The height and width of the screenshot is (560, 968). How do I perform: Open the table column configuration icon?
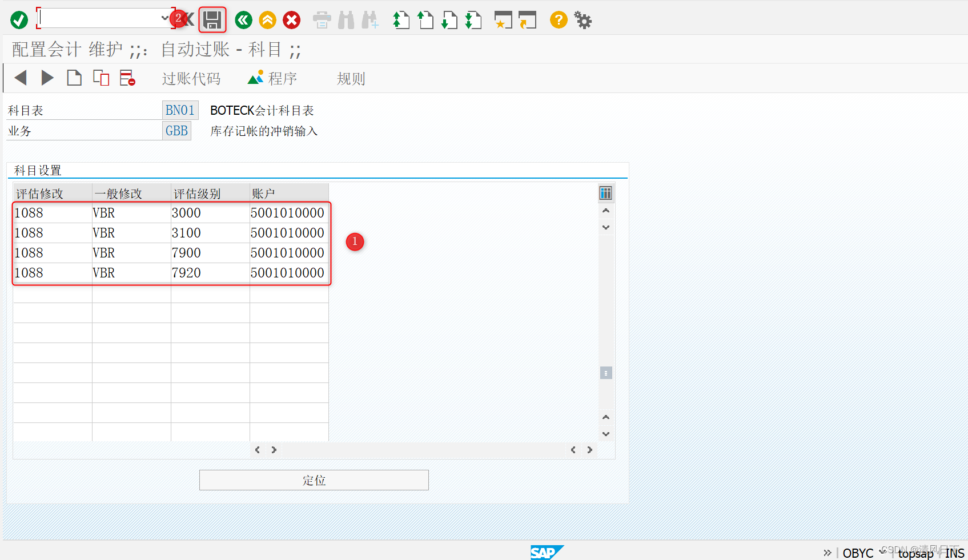tap(606, 193)
